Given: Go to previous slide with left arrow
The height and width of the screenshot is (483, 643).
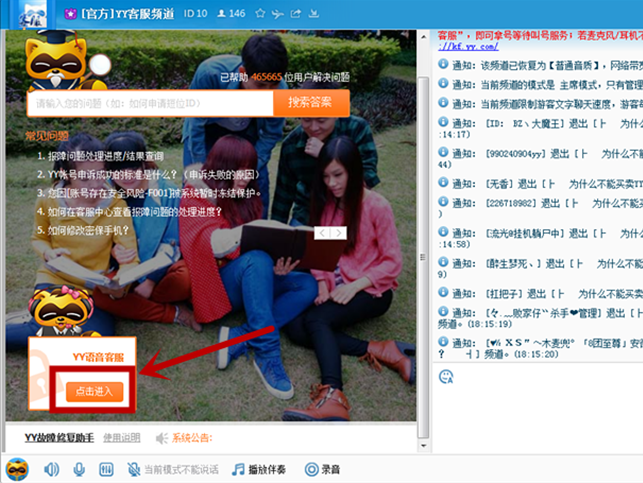Looking at the screenshot, I should [322, 233].
